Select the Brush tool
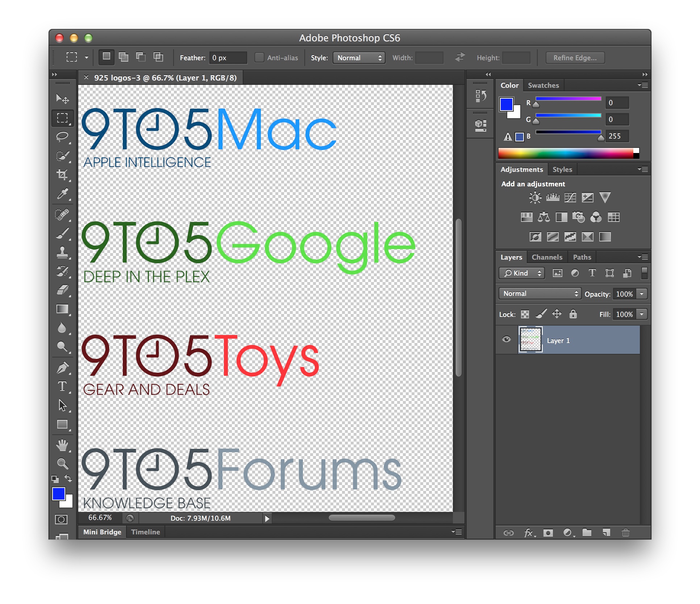Viewport: 700px width, 604px height. point(63,233)
